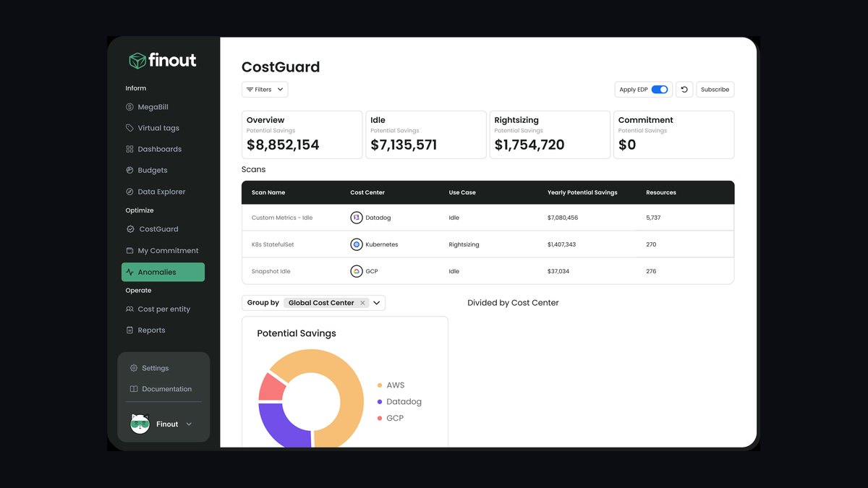Remove the Global Cost Center chip via x
Image resolution: width=868 pixels, height=488 pixels.
(x=362, y=303)
